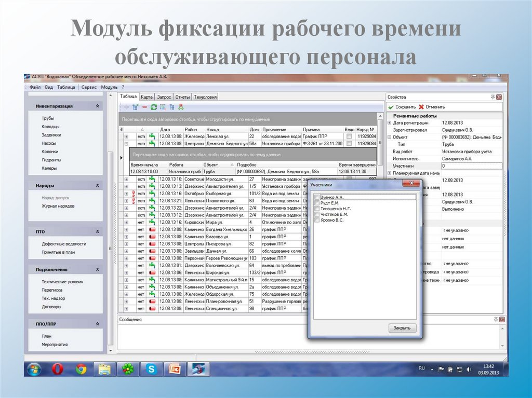Screen dimensions: 532x398
Task: Click the red minus delete toolbar icon
Action: click(144, 107)
